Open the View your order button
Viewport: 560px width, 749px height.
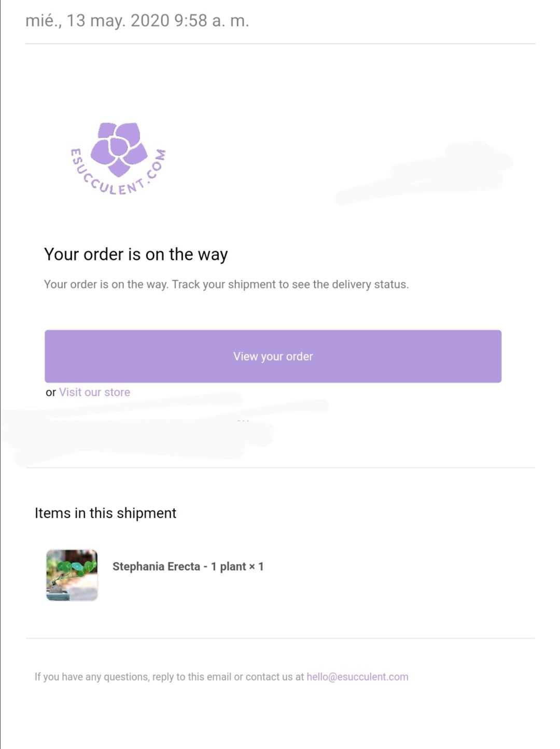click(273, 356)
